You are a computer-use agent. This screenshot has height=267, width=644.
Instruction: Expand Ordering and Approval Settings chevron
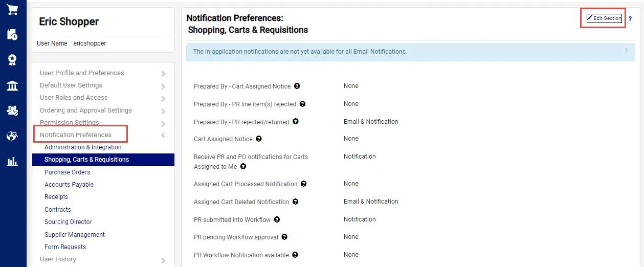click(163, 111)
